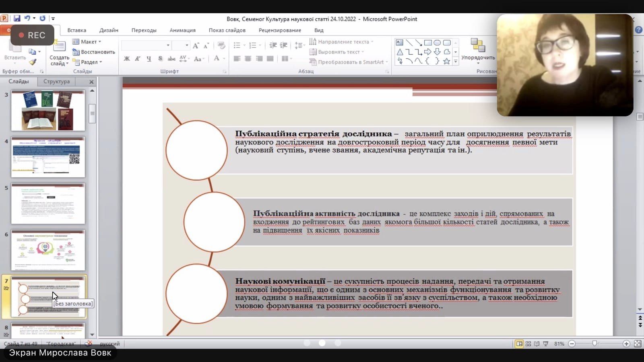Toggle center text alignment

point(248,59)
